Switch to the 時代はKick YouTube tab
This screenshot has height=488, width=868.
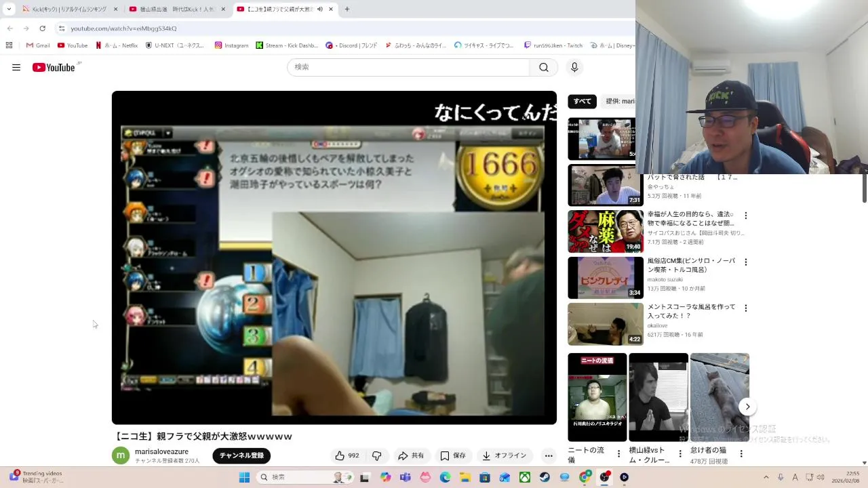pos(178,9)
